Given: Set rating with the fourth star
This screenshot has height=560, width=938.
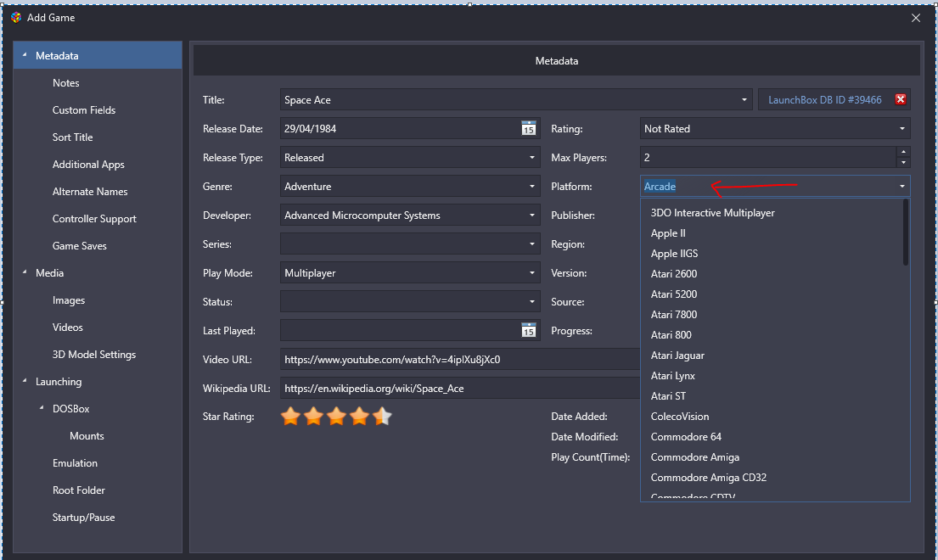Looking at the screenshot, I should coord(359,416).
